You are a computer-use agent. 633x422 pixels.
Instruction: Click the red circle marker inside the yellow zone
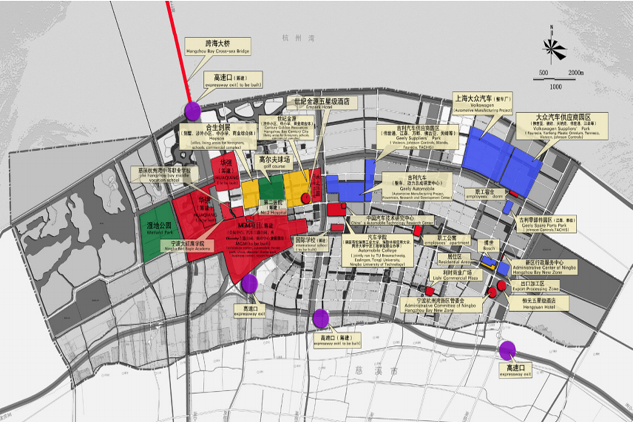tap(306, 198)
